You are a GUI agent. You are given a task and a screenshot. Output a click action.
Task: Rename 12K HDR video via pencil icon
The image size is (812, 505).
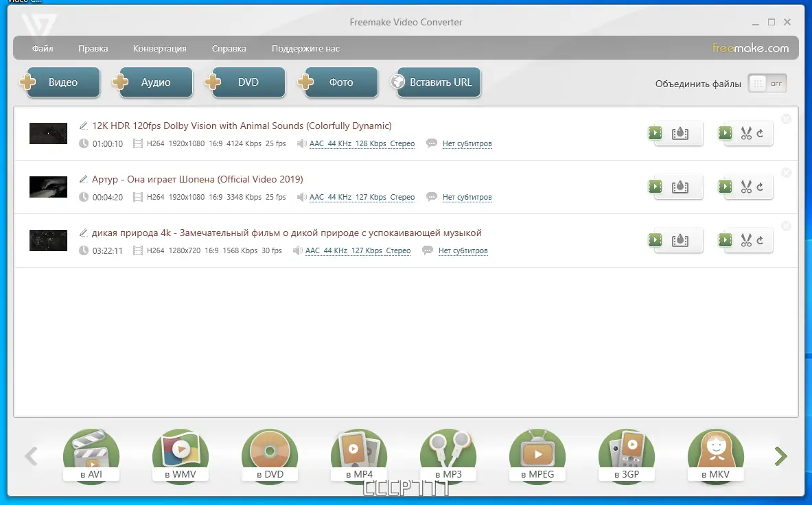point(83,126)
